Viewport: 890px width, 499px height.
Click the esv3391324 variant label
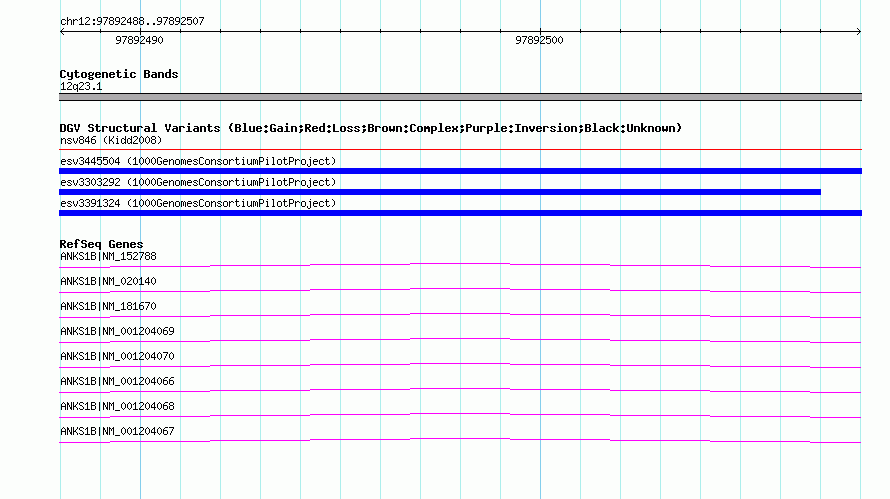[x=198, y=203]
